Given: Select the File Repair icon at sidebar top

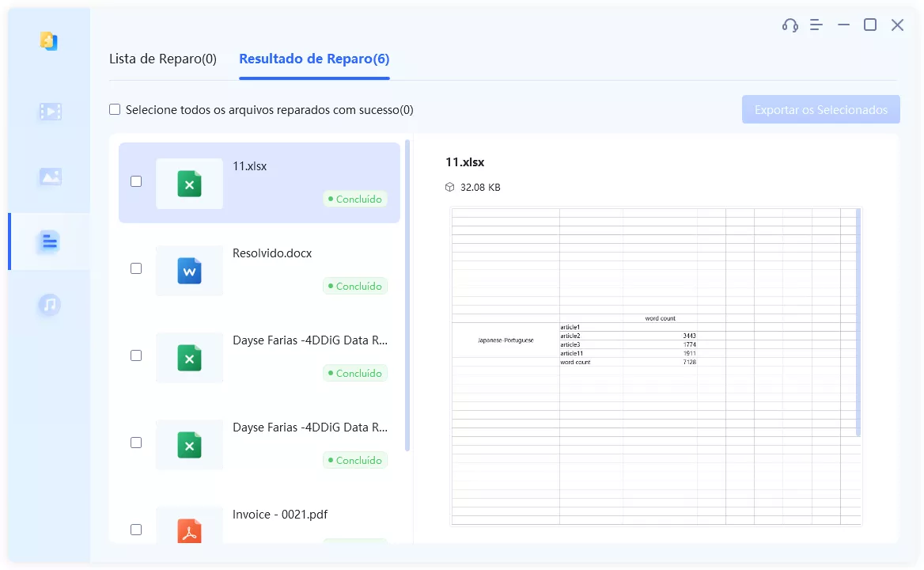Looking at the screenshot, I should pos(49,41).
